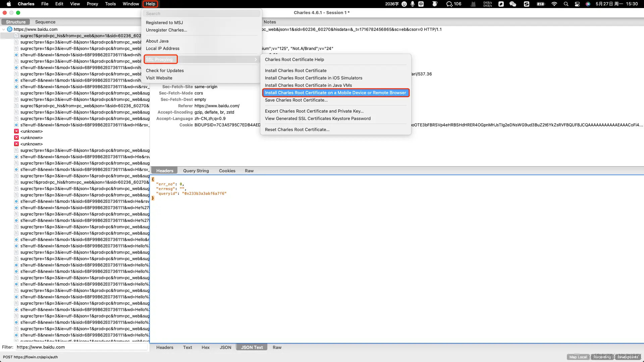Click the Sogou input S icon in menu bar
Viewport: 644px width, 362px height.
[x=527, y=4]
